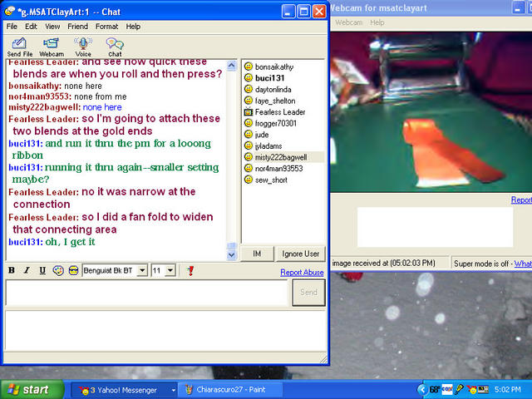Click the red buzz exclamation icon
The height and width of the screenshot is (399, 532).
(190, 270)
